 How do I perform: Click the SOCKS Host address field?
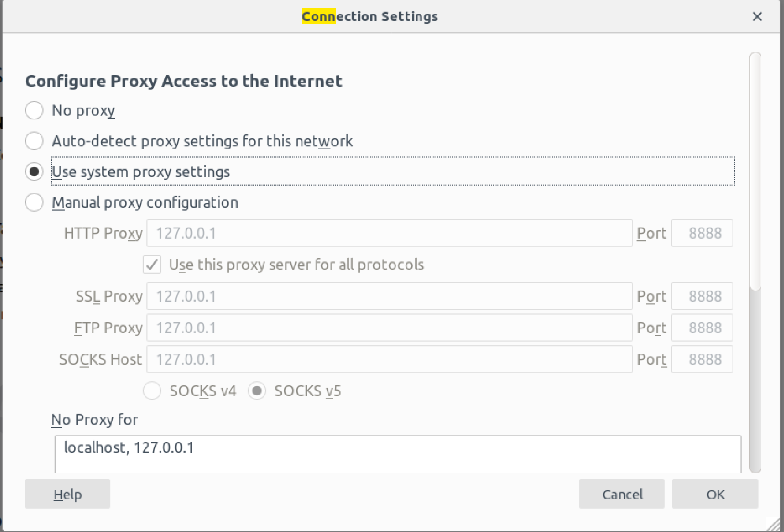(x=389, y=360)
